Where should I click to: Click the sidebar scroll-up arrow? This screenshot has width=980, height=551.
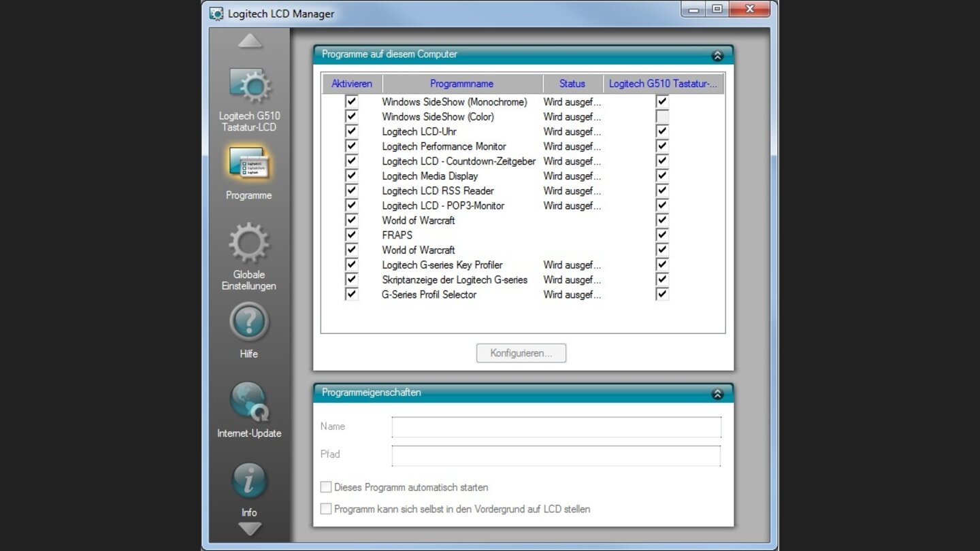(x=250, y=41)
